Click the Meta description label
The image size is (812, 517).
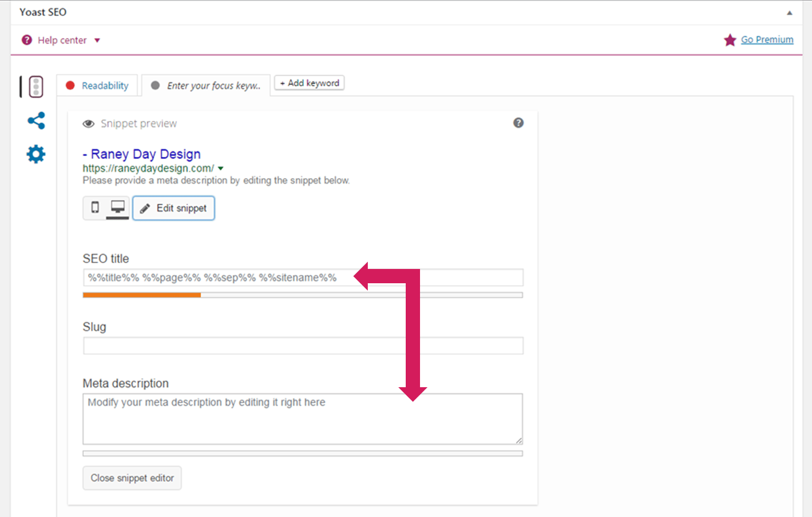coord(125,383)
